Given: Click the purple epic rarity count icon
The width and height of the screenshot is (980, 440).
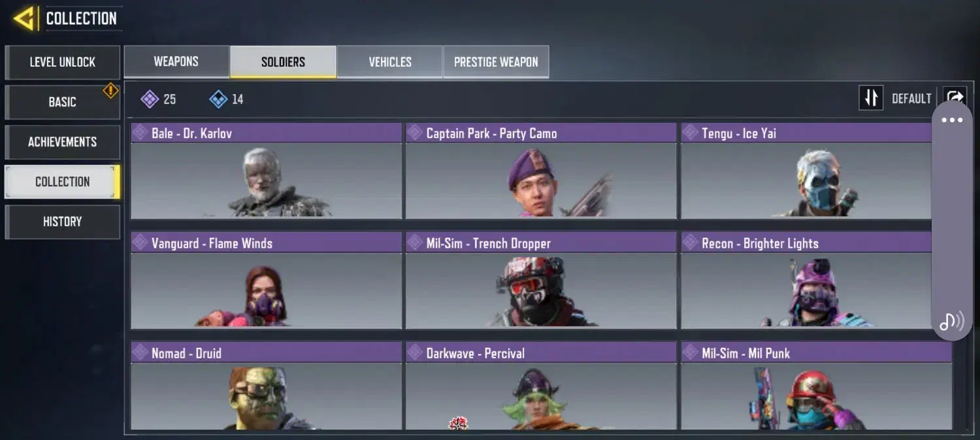Looking at the screenshot, I should click(150, 99).
